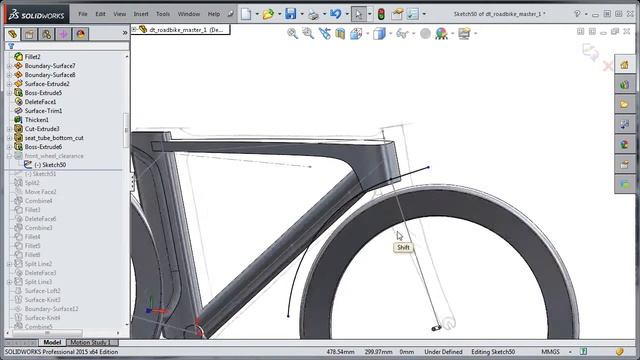
Task: Collapse the front_wheel_clearance feature
Action: [9, 156]
